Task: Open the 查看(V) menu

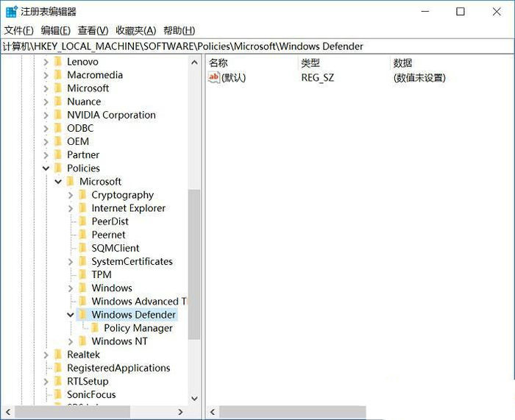Action: [x=93, y=30]
